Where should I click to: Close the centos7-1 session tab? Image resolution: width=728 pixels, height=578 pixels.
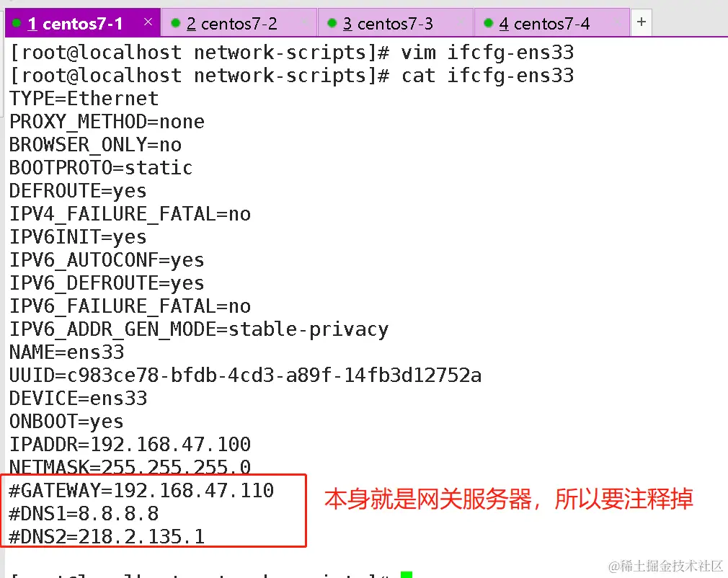[x=148, y=22]
